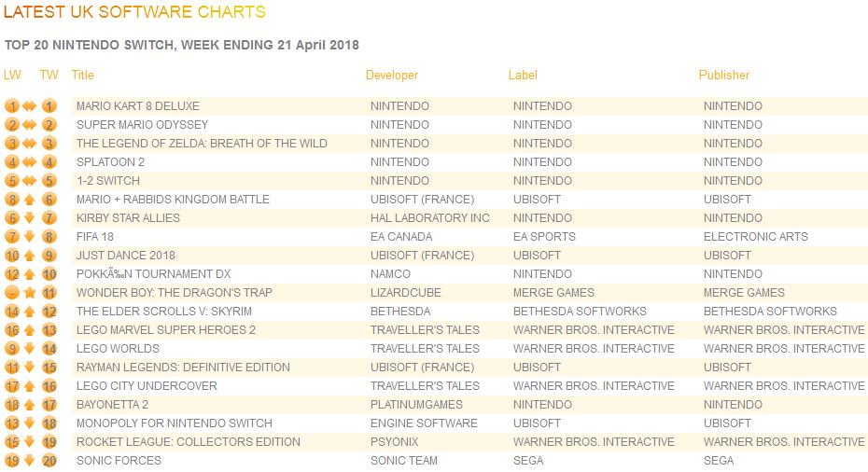This screenshot has height=472, width=868.
Task: Click the Label column header
Action: (x=523, y=75)
